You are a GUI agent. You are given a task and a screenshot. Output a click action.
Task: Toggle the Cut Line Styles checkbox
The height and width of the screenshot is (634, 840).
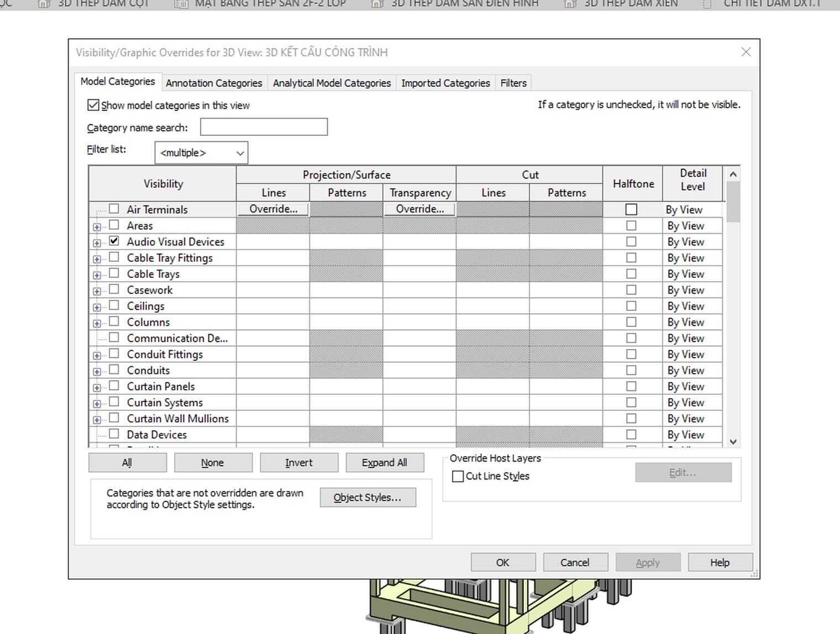[458, 476]
